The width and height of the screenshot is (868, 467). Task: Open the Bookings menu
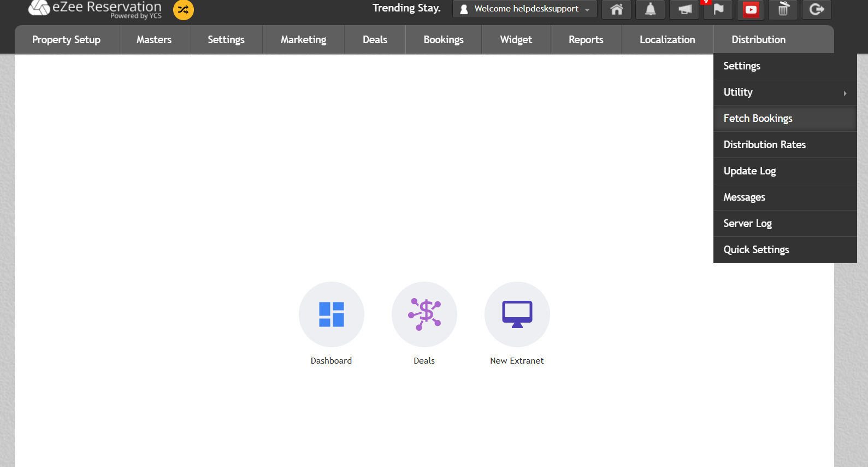pyautogui.click(x=444, y=39)
